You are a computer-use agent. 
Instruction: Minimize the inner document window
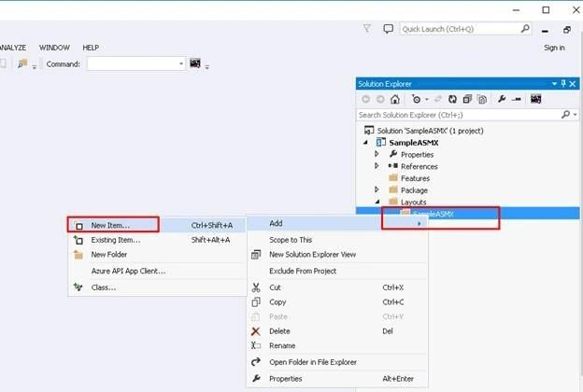[x=545, y=31]
